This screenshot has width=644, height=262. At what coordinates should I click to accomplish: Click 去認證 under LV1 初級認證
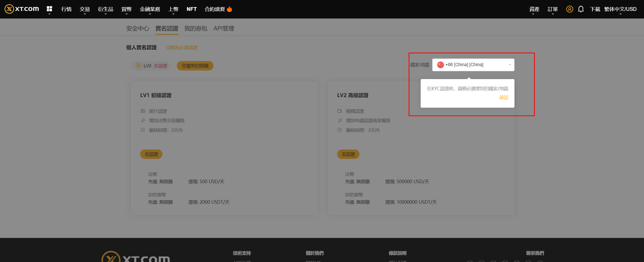[x=151, y=154]
